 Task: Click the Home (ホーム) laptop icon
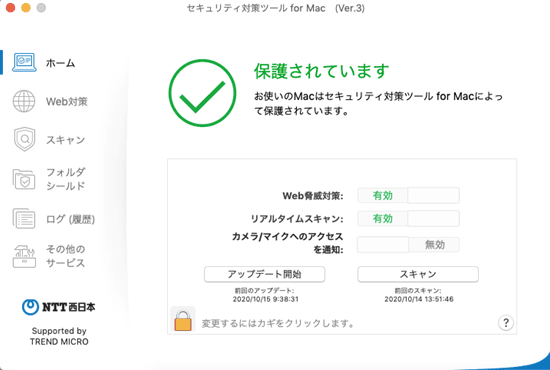[24, 63]
